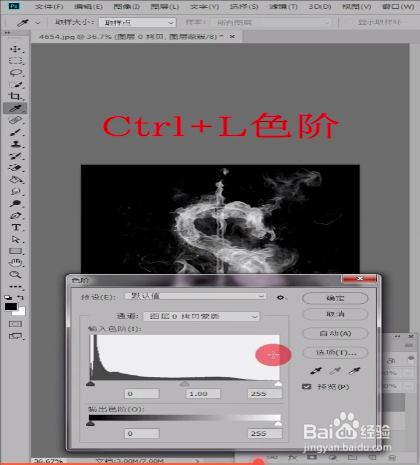Open the Levels preset gear menu
420x465 pixels.
pyautogui.click(x=281, y=297)
